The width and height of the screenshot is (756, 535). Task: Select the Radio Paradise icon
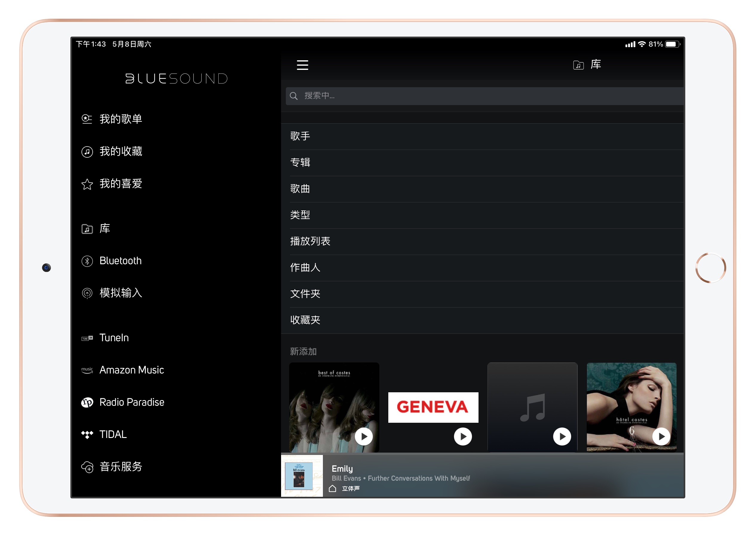(87, 402)
